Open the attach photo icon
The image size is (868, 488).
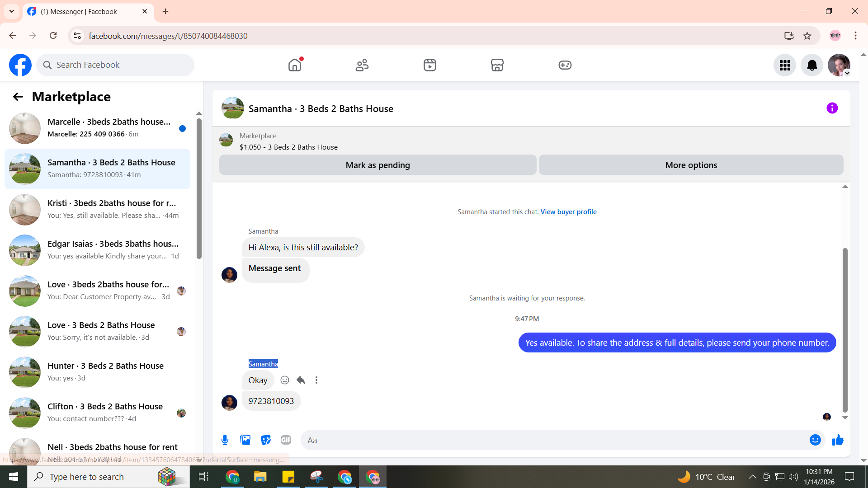[x=245, y=440]
